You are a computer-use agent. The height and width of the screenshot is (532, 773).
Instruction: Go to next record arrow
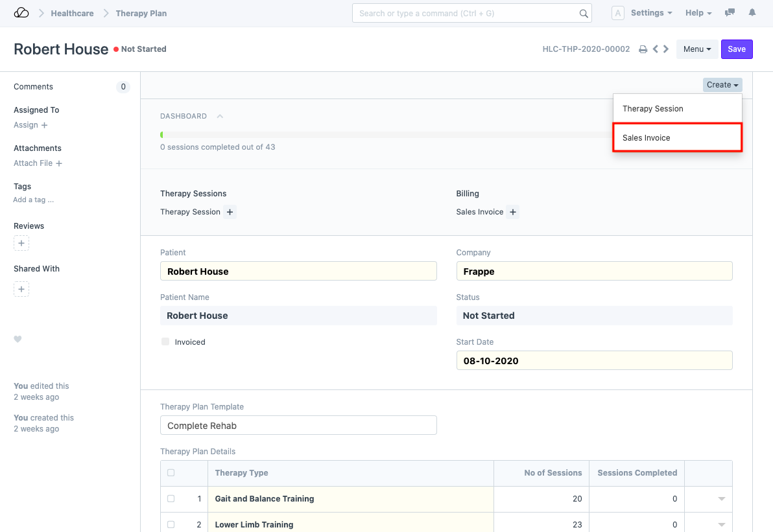666,49
